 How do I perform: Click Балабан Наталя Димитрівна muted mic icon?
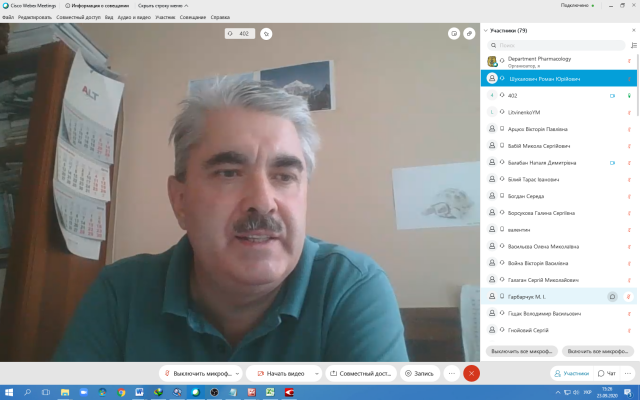pyautogui.click(x=629, y=162)
